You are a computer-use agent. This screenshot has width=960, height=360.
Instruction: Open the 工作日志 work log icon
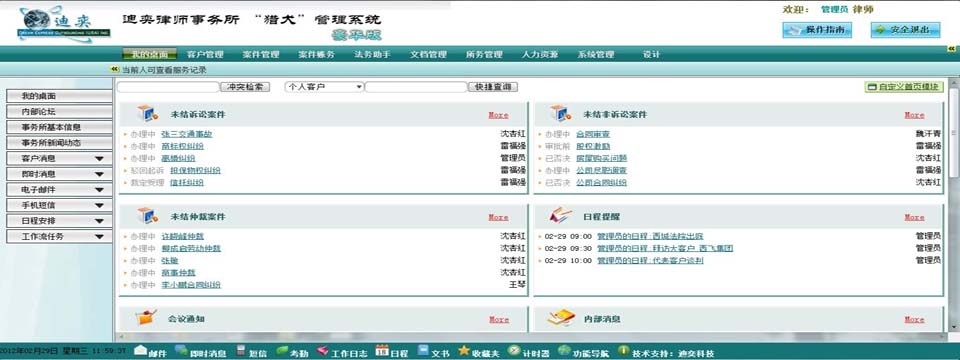point(323,350)
